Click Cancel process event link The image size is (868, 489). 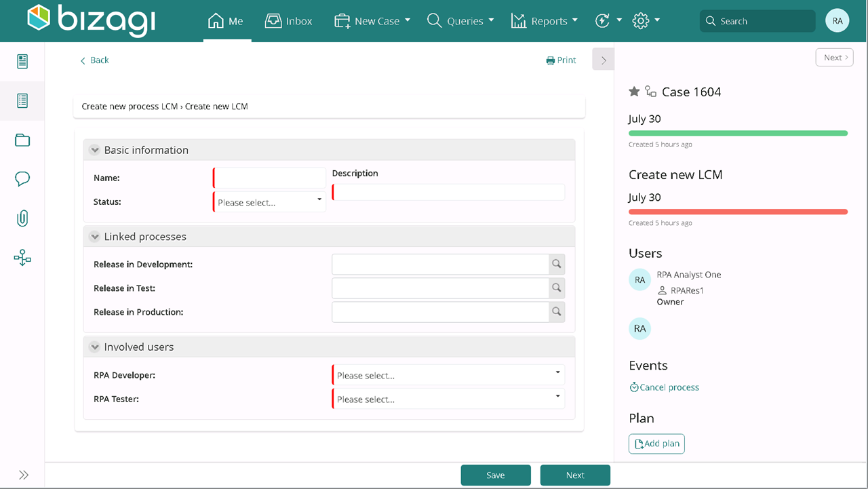tap(665, 387)
